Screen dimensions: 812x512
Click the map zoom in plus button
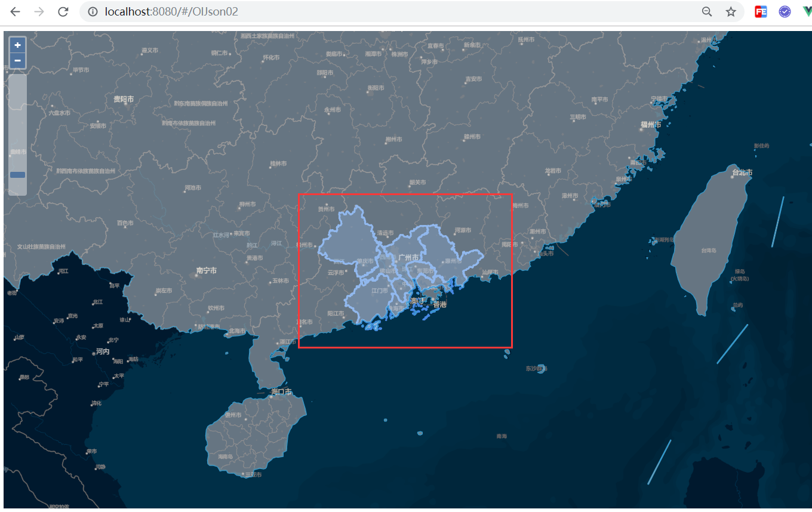pyautogui.click(x=17, y=45)
